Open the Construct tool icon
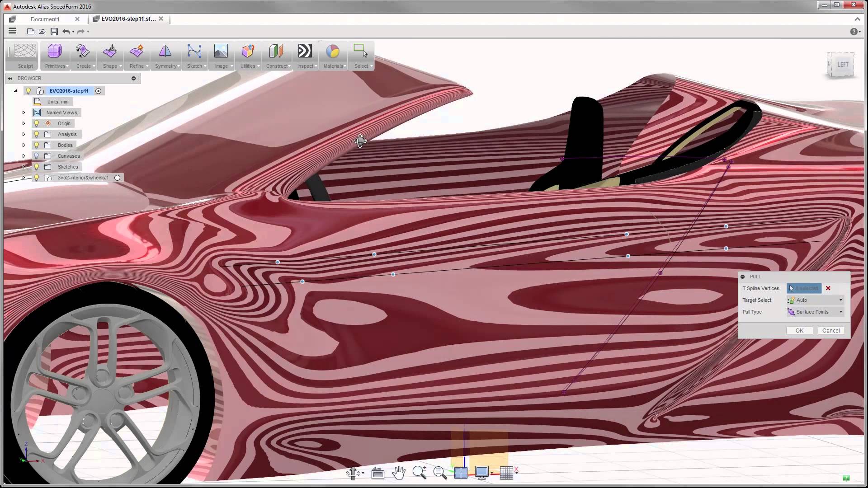Screen dimensions: 868x488 [x=276, y=51]
